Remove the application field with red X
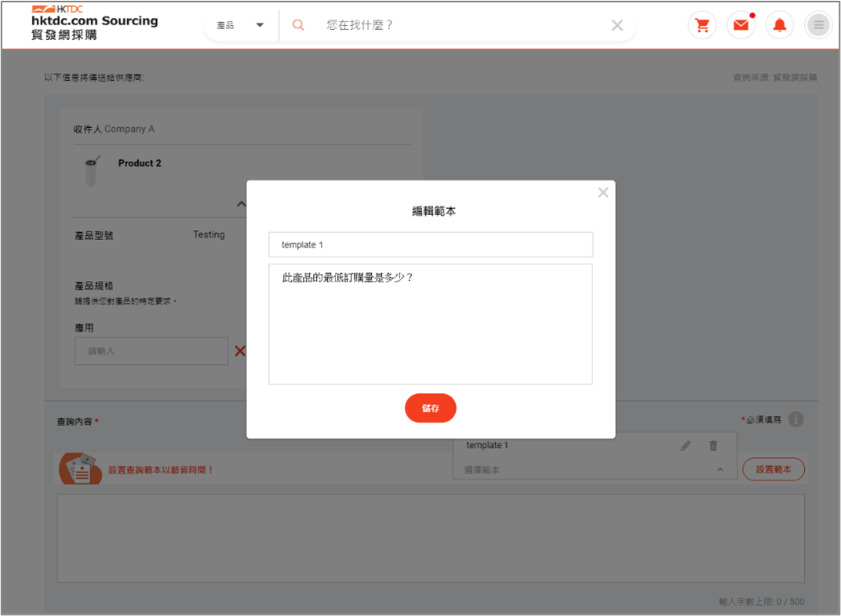 tap(240, 351)
